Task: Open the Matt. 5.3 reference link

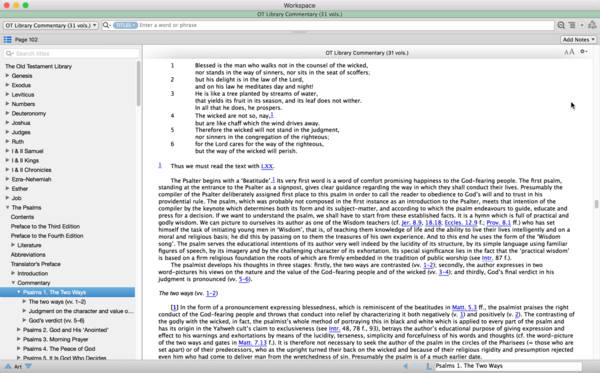Action: click(x=464, y=307)
